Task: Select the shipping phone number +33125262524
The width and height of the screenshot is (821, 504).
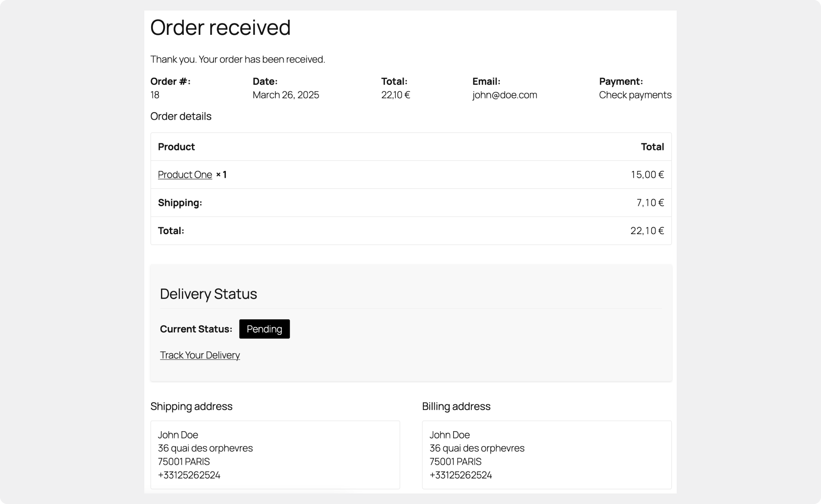Action: click(189, 475)
